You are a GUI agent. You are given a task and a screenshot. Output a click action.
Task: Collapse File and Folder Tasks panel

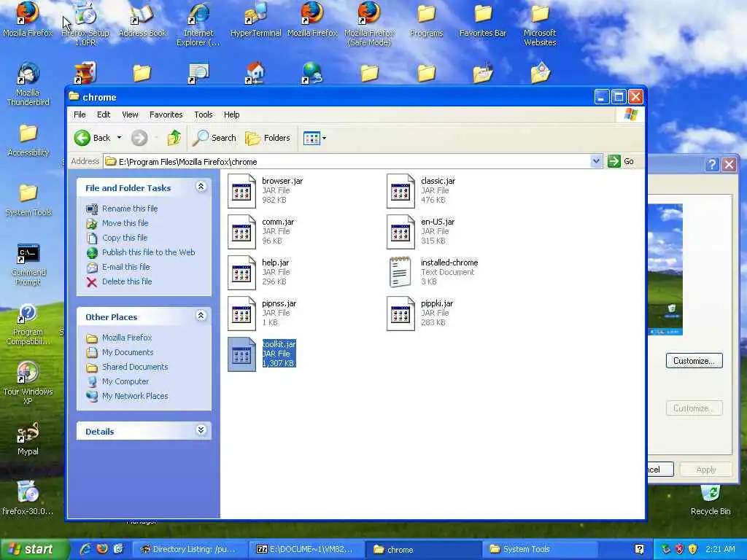[201, 187]
